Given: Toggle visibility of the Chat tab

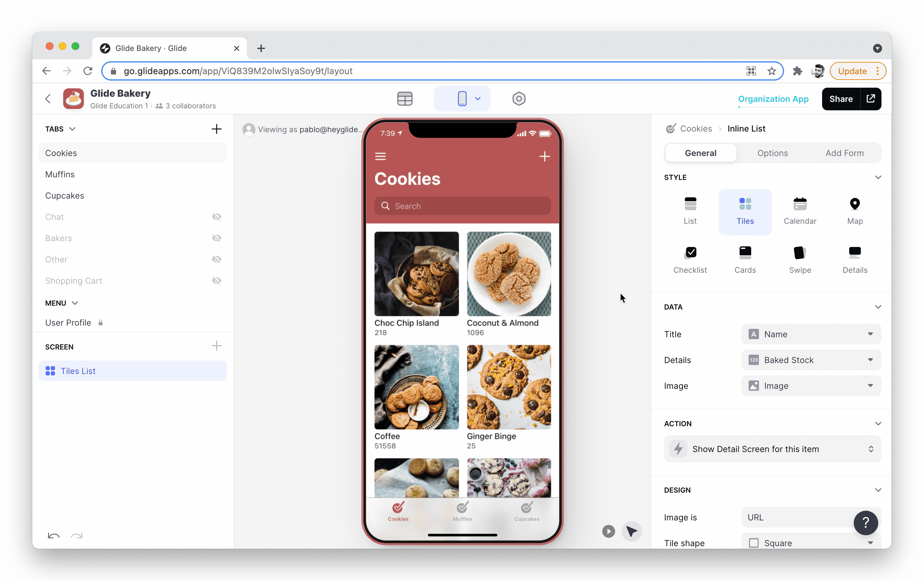Looking at the screenshot, I should click(216, 217).
